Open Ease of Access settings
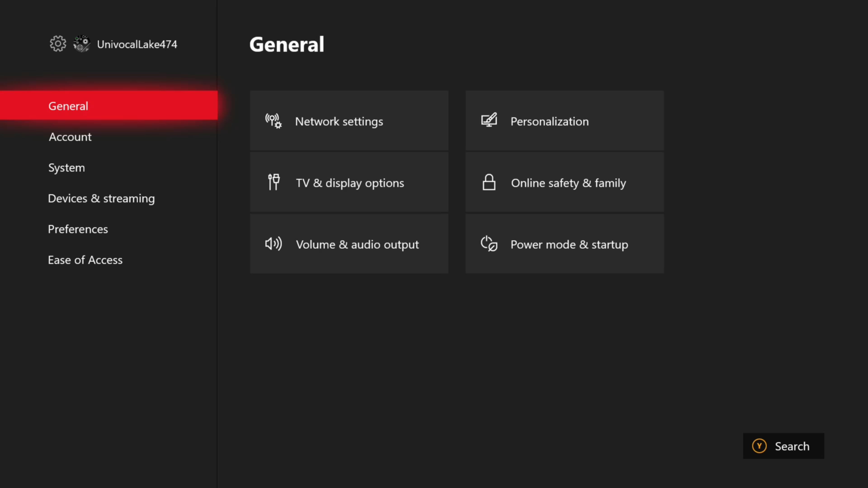The image size is (868, 488). 85,260
